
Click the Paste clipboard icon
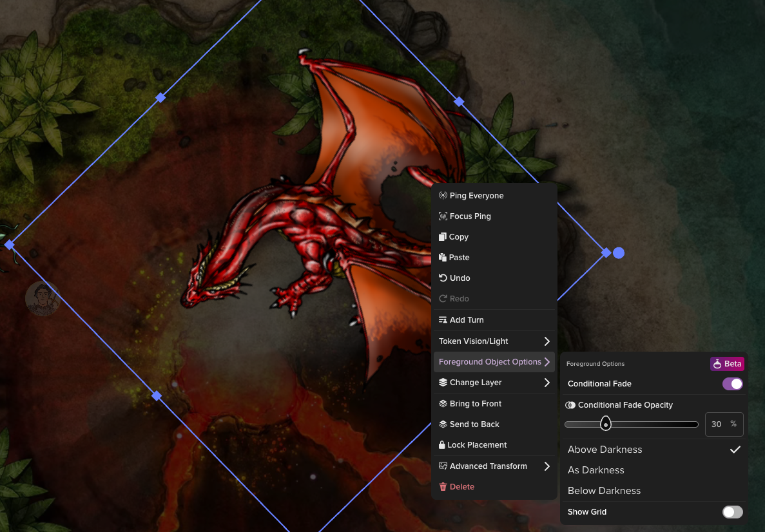tap(442, 257)
